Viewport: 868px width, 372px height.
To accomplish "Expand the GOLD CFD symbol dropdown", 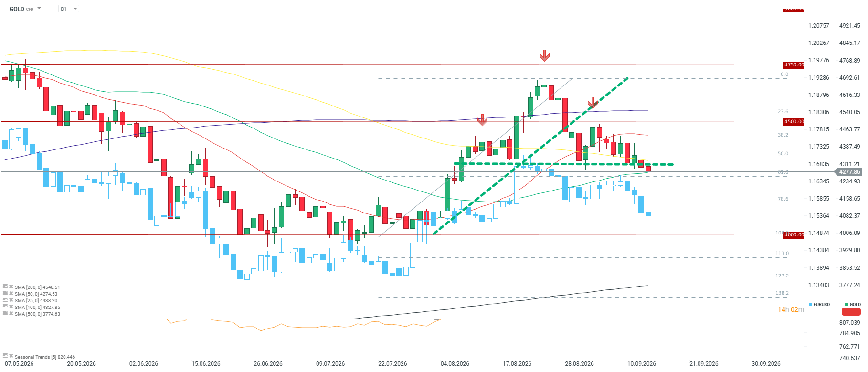I will [x=39, y=9].
